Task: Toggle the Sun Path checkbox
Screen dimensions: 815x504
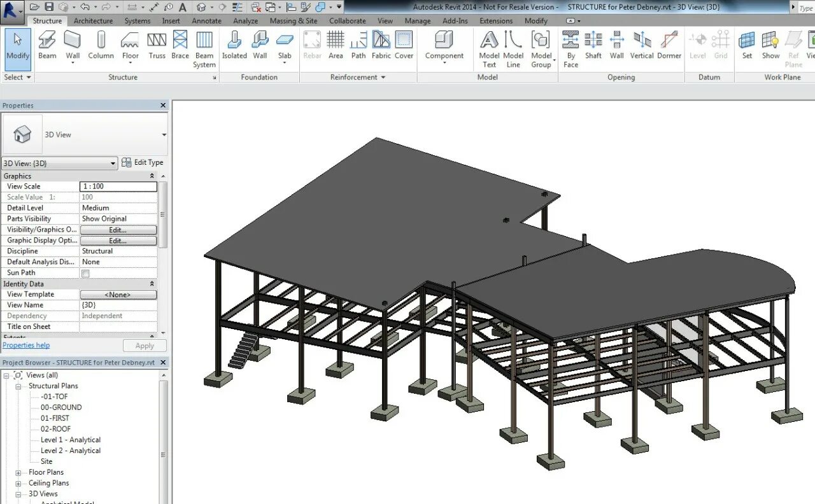Action: coord(85,273)
